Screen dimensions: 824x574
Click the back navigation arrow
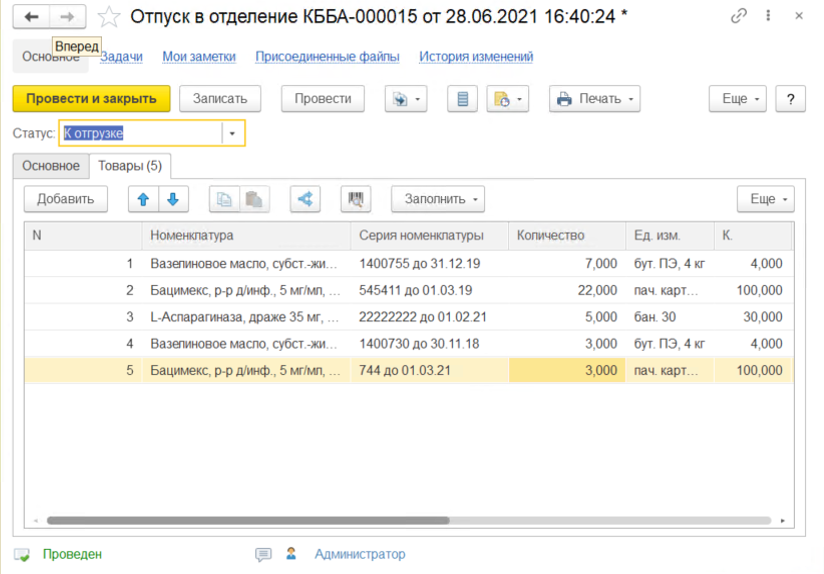pos(32,16)
